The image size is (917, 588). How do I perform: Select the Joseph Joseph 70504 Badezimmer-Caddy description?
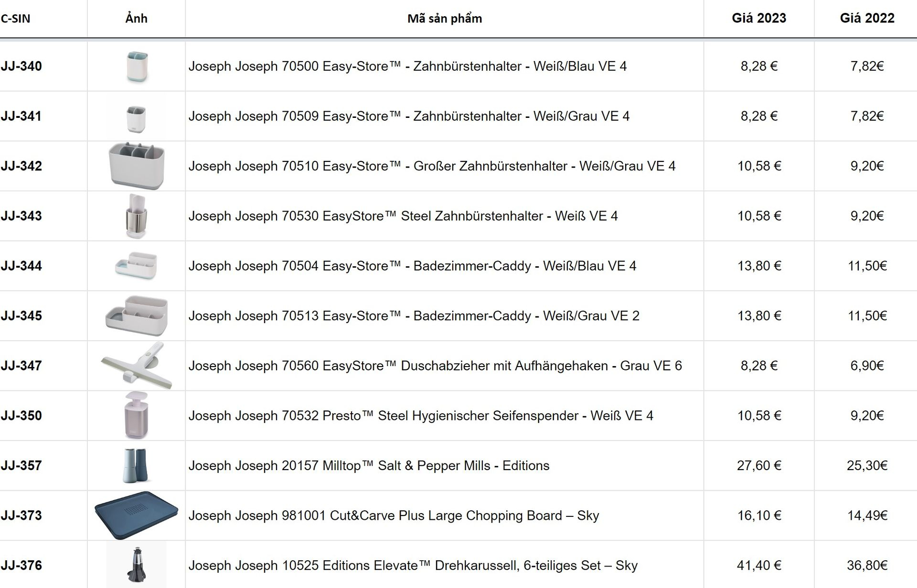point(412,266)
